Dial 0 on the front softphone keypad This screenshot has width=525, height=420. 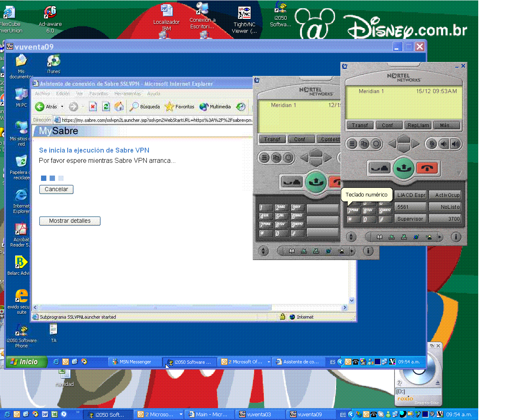369,220
